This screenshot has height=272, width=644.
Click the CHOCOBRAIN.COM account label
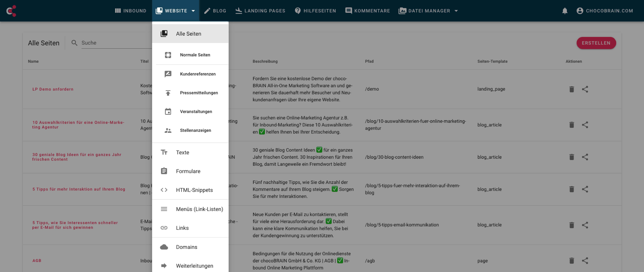pyautogui.click(x=610, y=11)
